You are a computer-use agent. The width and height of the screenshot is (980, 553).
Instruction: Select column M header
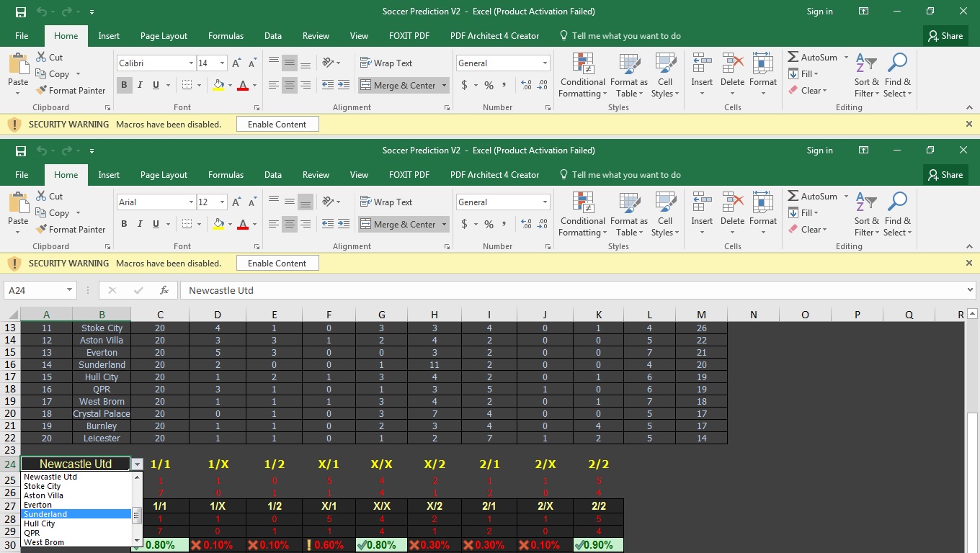(x=701, y=315)
